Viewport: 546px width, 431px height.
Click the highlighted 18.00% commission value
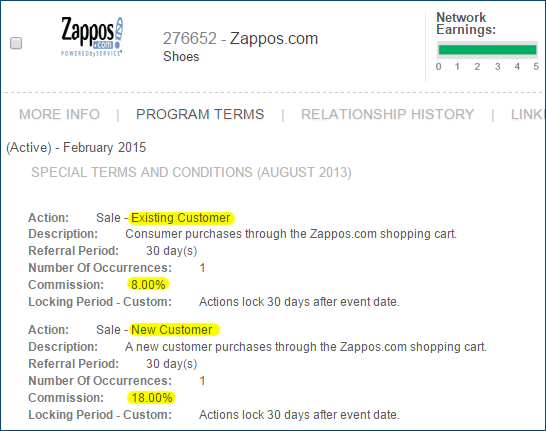152,398
